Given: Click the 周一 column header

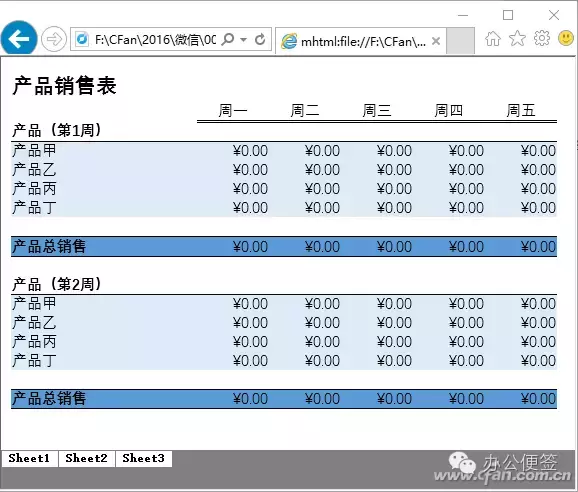Looking at the screenshot, I should [233, 110].
